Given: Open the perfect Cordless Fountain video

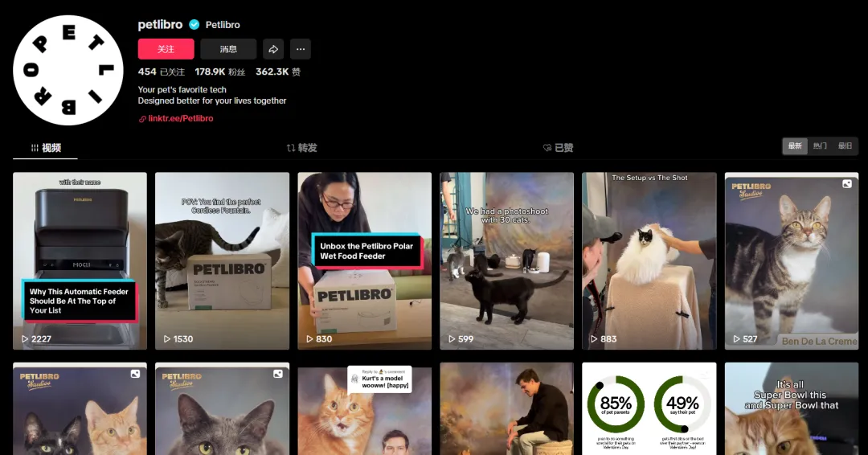Looking at the screenshot, I should [x=222, y=260].
